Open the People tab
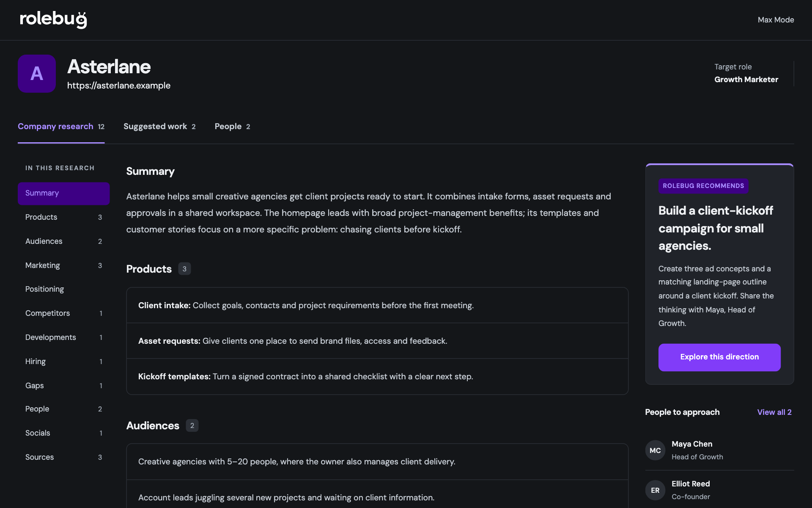 pyautogui.click(x=232, y=127)
